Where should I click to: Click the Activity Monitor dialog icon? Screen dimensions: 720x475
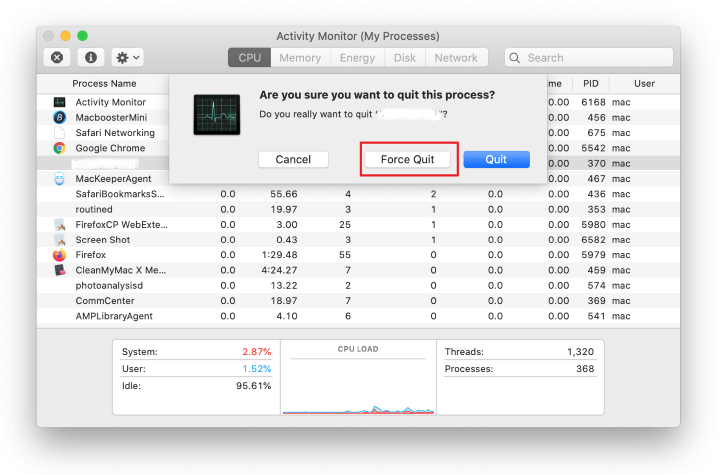217,114
